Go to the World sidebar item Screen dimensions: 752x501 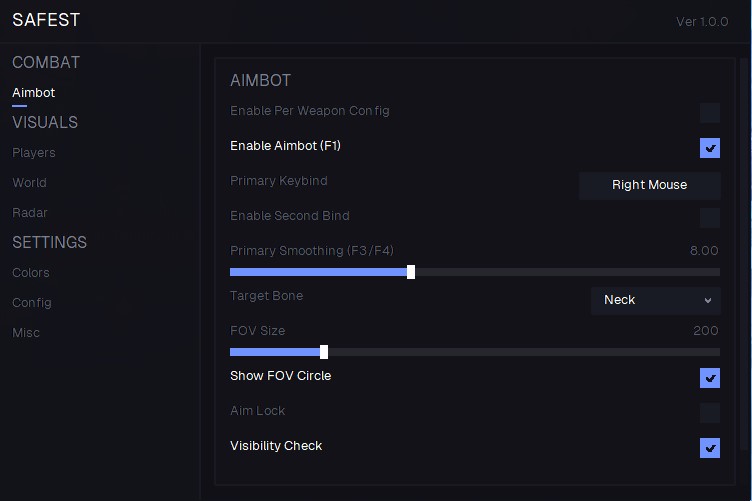(x=29, y=183)
